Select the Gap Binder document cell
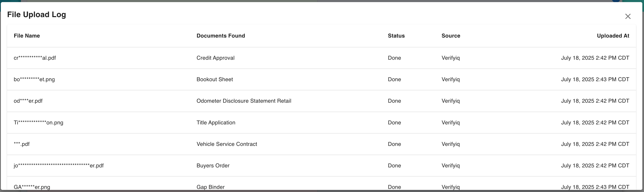 [x=210, y=187]
